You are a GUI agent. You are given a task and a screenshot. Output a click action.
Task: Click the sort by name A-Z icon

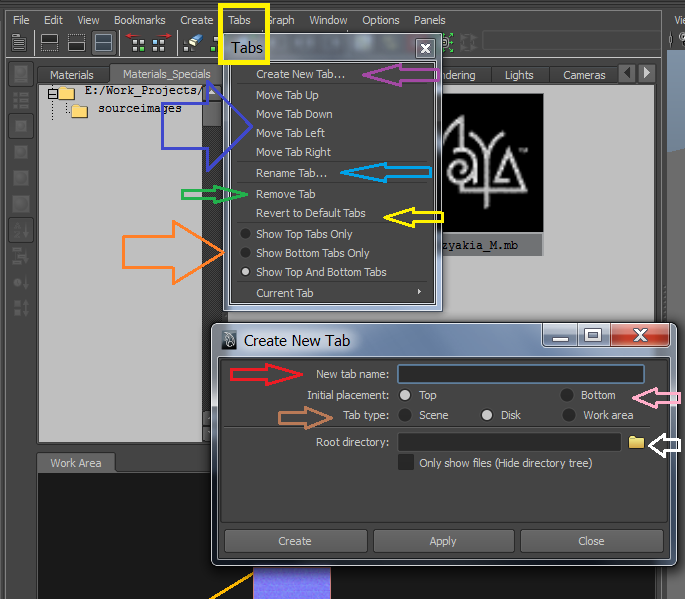coord(21,230)
